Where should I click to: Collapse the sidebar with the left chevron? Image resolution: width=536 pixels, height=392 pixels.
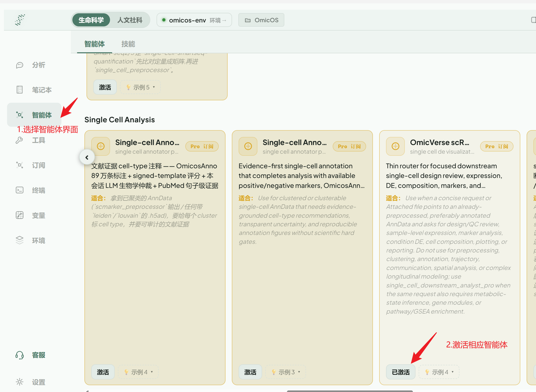[x=87, y=157]
